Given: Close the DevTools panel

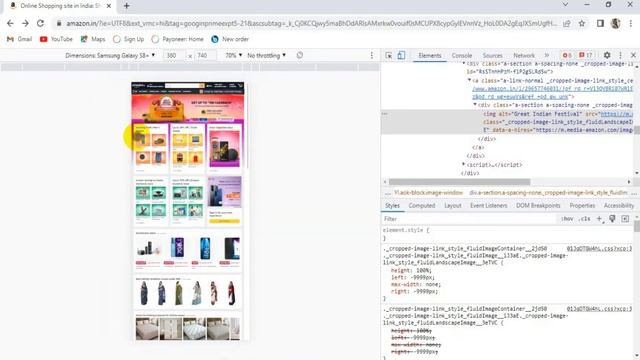Looking at the screenshot, I should [633, 55].
